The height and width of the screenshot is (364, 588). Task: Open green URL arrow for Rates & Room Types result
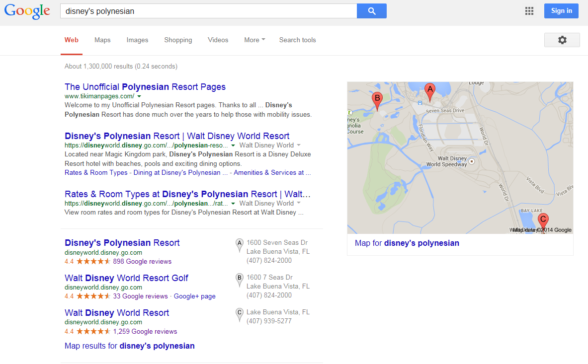233,203
